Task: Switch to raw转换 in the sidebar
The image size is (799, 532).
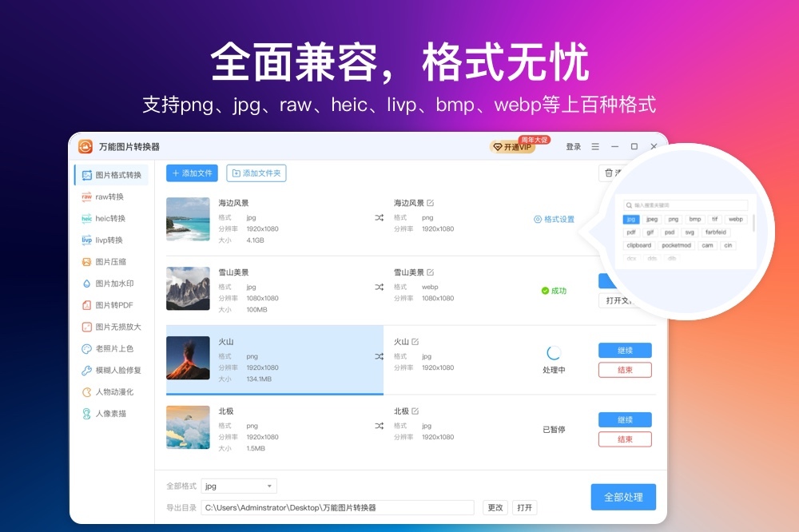Action: (x=110, y=197)
